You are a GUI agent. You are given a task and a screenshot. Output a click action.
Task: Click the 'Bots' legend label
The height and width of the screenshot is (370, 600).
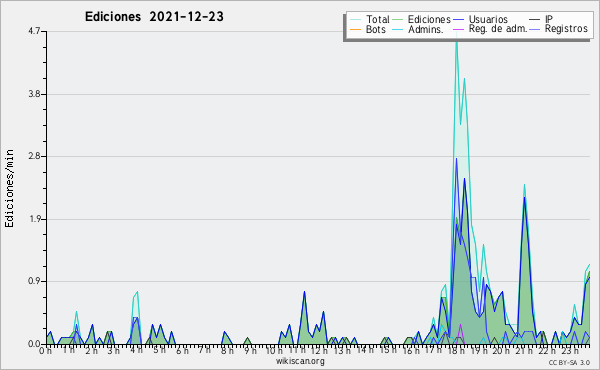click(x=375, y=29)
